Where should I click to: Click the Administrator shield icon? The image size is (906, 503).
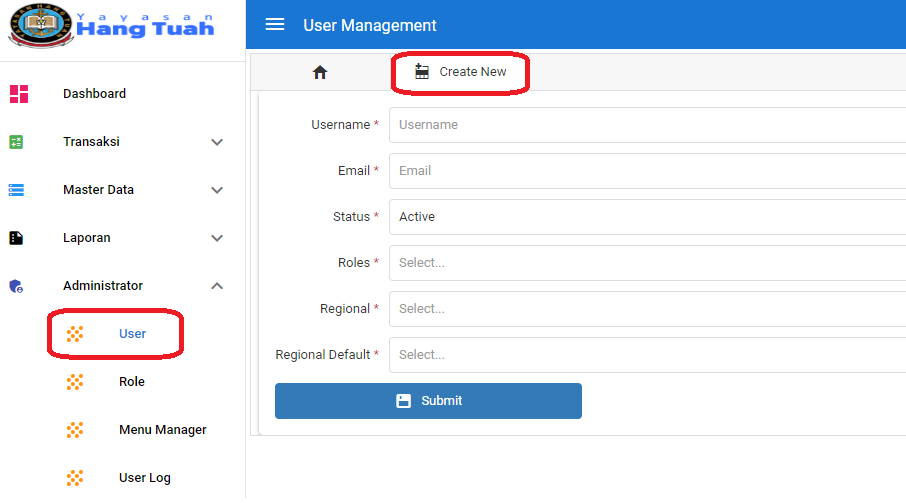(x=16, y=286)
